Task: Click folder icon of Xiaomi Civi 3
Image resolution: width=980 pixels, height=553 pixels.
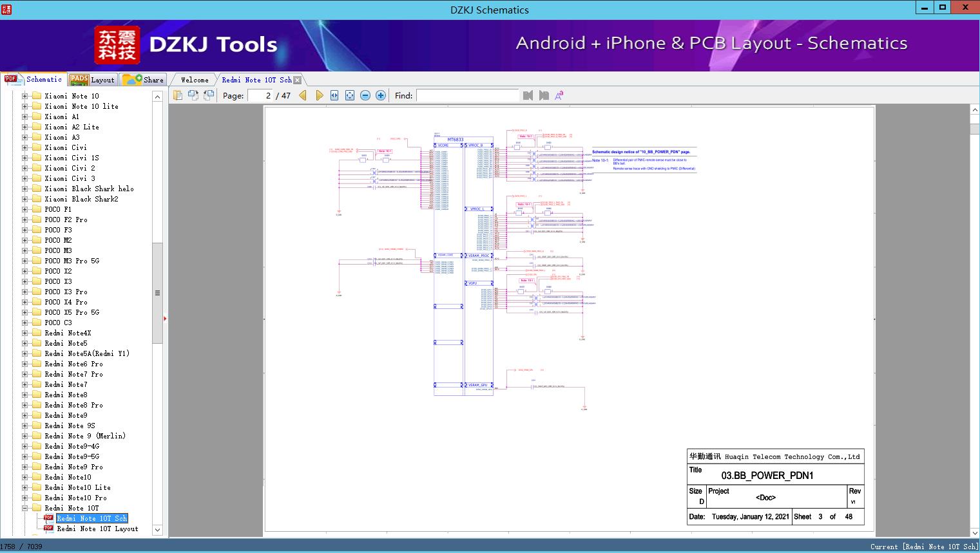Action: 37,178
